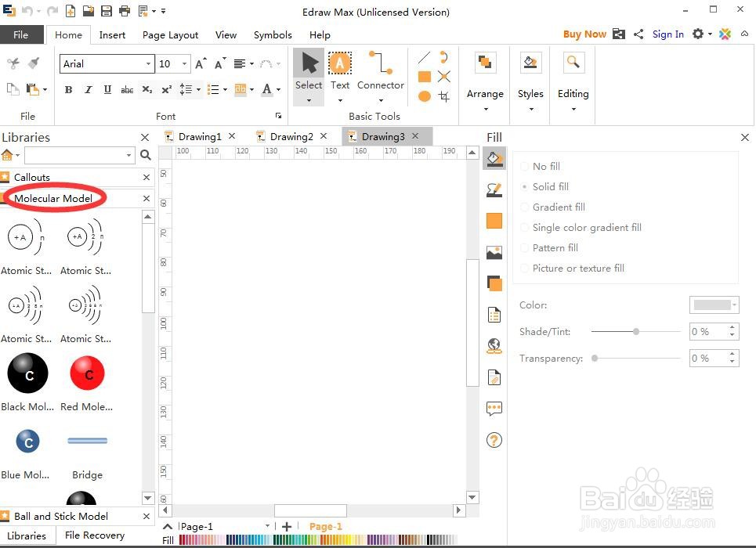Screen dimensions: 756x548
Task: Toggle bold formatting
Action: click(x=68, y=89)
